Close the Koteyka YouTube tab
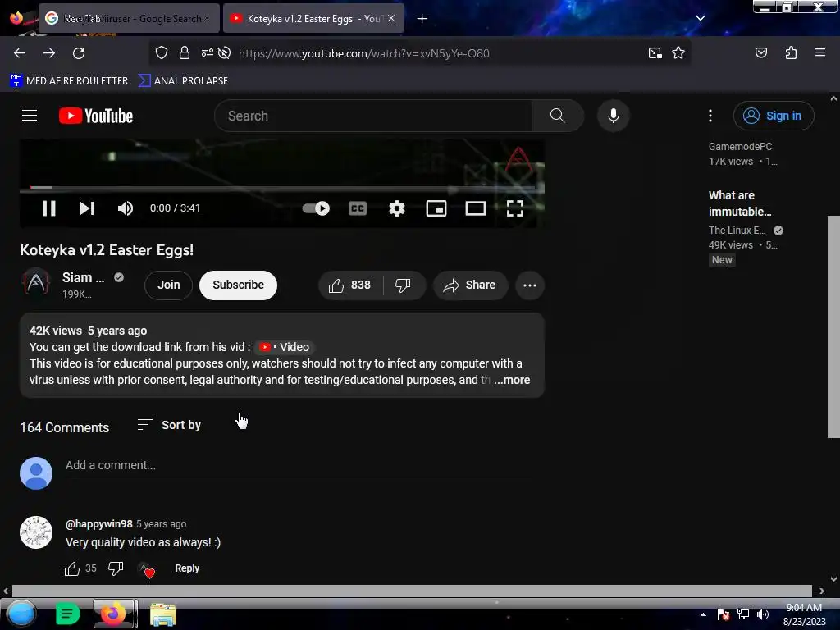 point(391,18)
